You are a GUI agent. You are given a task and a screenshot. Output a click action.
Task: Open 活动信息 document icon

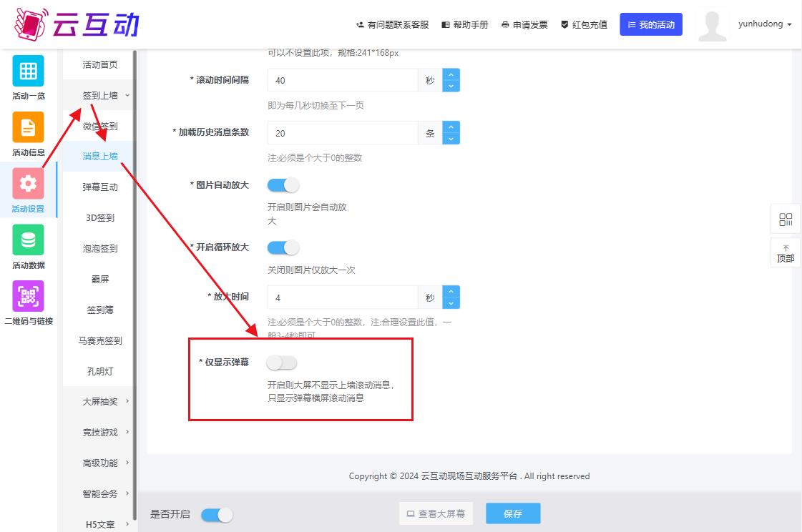pos(28,127)
